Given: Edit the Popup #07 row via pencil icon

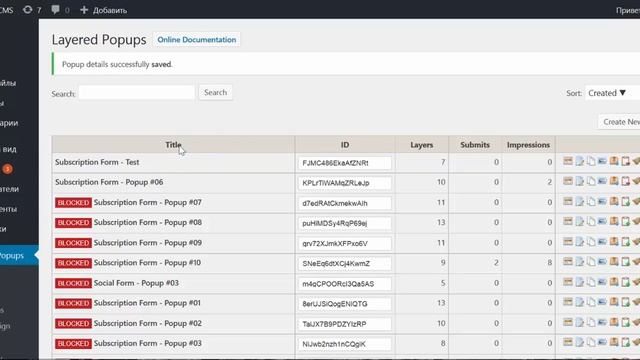Looking at the screenshot, I should click(580, 202).
